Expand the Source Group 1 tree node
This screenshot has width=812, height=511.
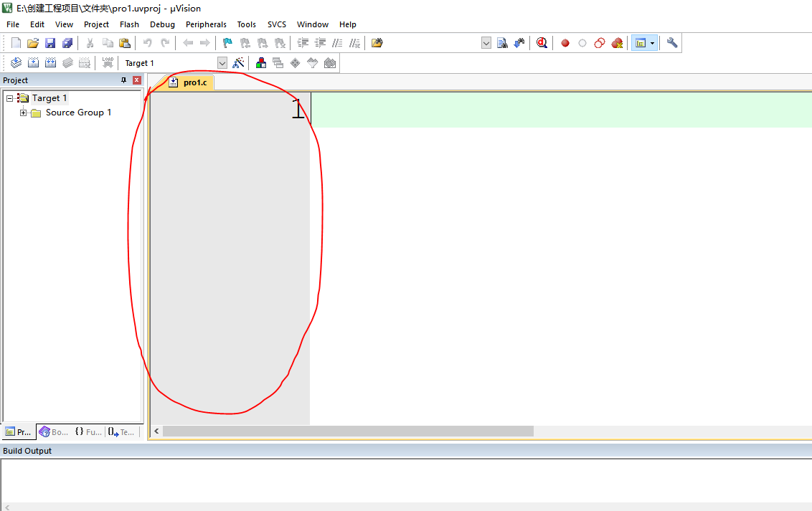coord(24,113)
